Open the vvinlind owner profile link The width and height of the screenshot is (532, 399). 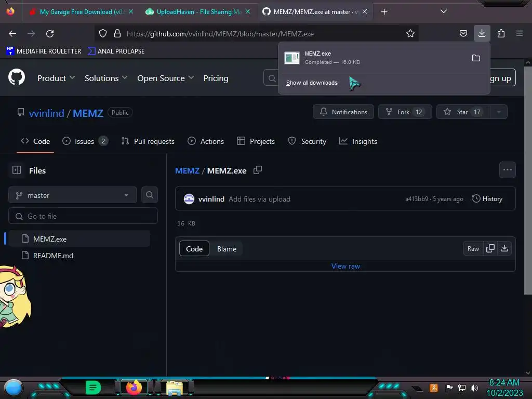point(46,113)
